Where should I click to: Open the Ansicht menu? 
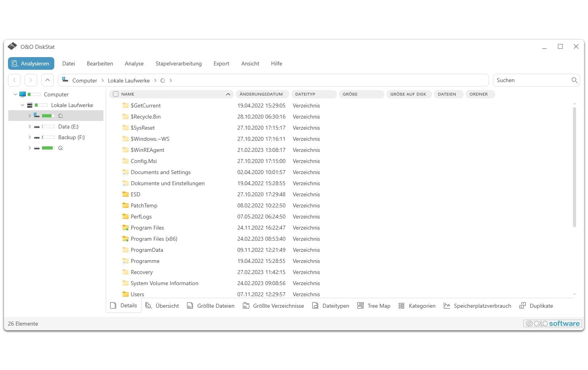point(250,63)
